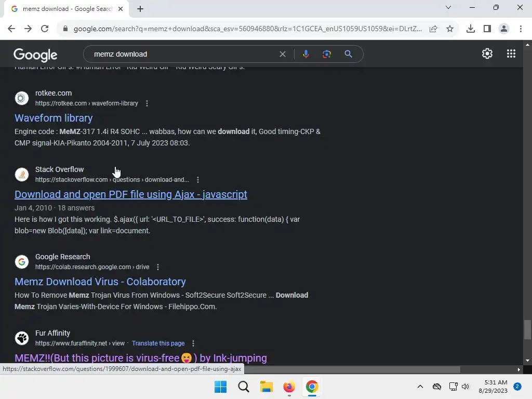Go back to the previous page
Screen dimensions: 532x399
(x=11, y=29)
